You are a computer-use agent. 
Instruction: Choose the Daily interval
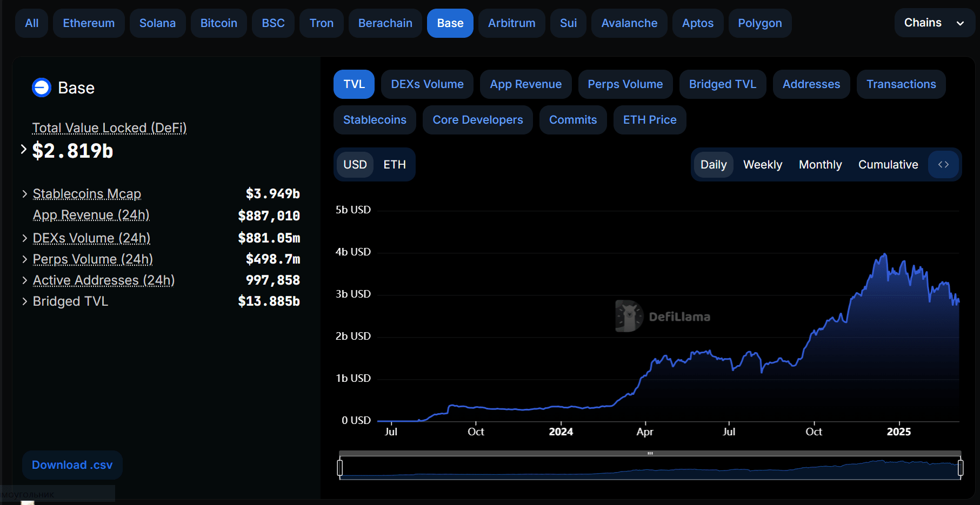[714, 165]
